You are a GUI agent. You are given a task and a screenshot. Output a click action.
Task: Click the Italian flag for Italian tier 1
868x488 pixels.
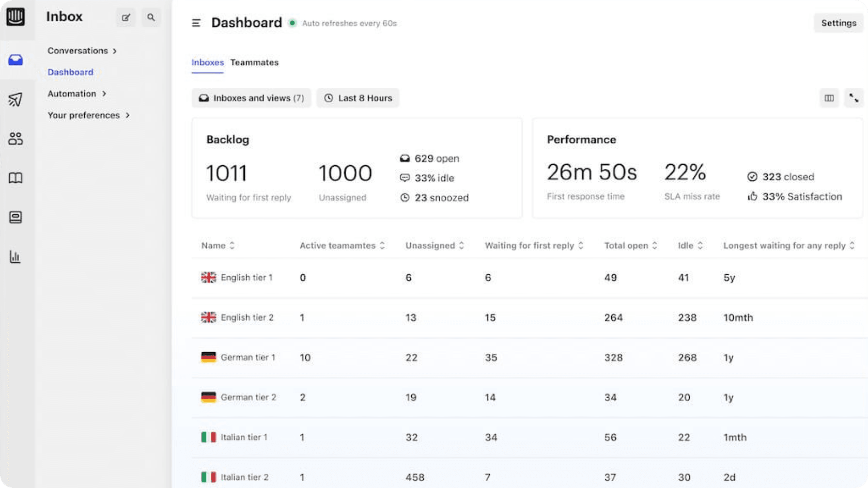tap(209, 437)
